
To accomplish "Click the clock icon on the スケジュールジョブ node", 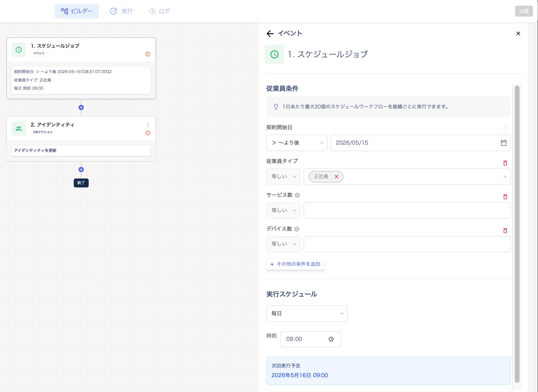I will tap(19, 50).
